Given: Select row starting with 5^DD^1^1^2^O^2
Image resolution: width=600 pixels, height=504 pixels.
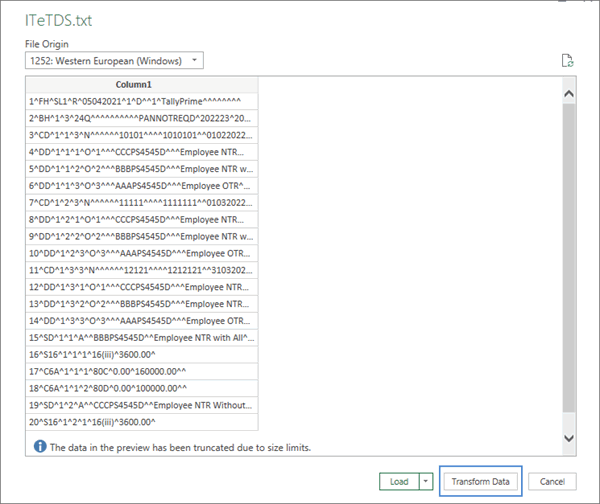Looking at the screenshot, I should [142, 169].
